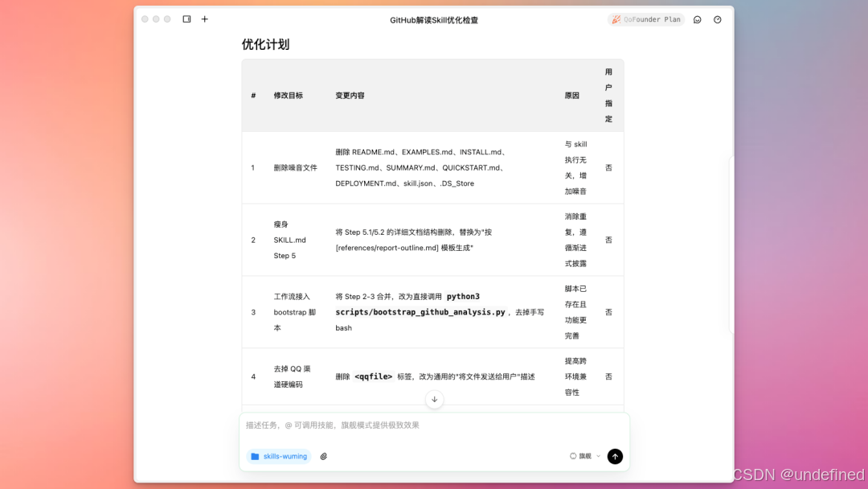The image size is (868, 489).
Task: Click the 变更内容 column header
Action: (350, 95)
